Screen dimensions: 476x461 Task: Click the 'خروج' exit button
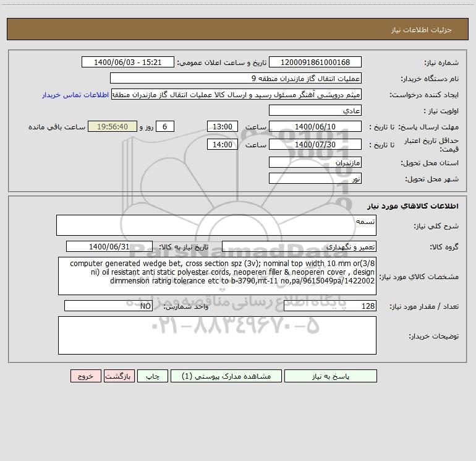(85, 376)
